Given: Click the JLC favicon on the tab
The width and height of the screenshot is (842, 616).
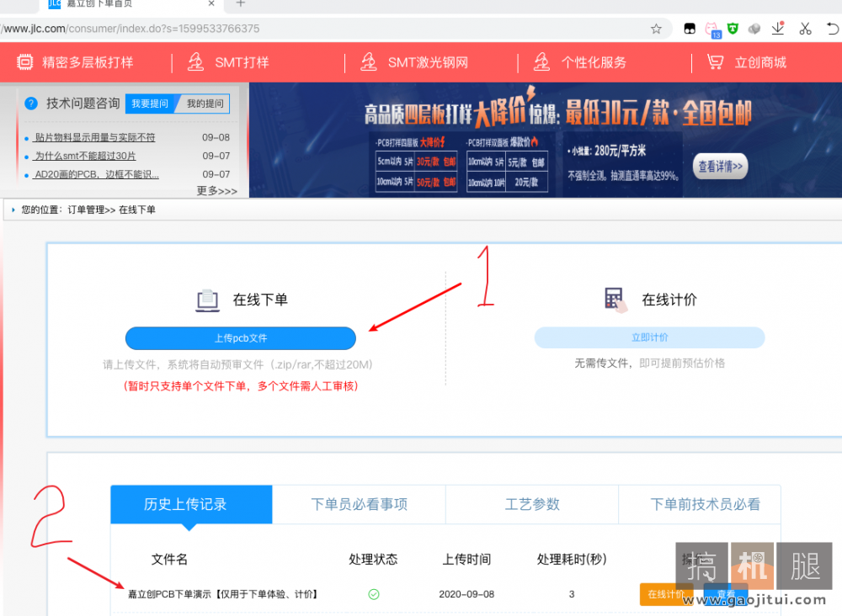Looking at the screenshot, I should (x=55, y=3).
